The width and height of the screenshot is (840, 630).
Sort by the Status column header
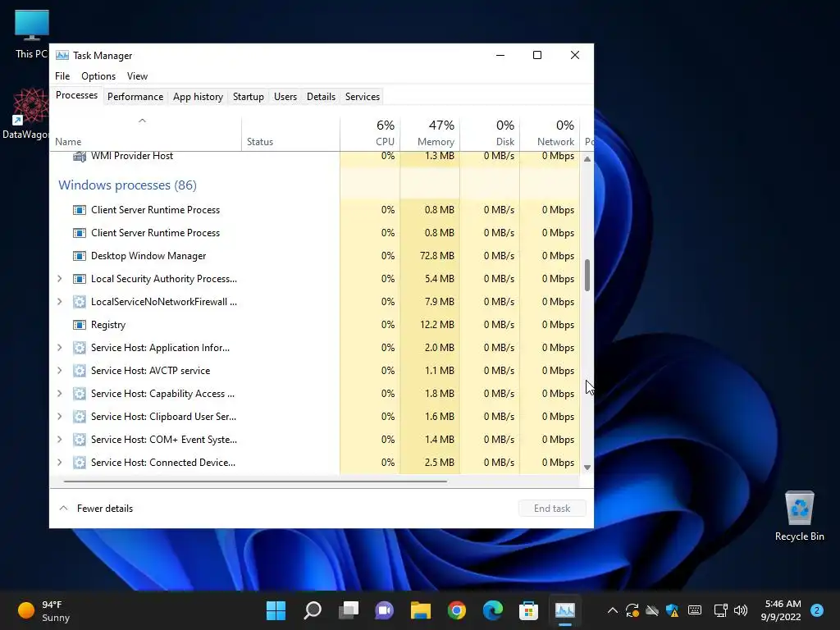click(290, 134)
